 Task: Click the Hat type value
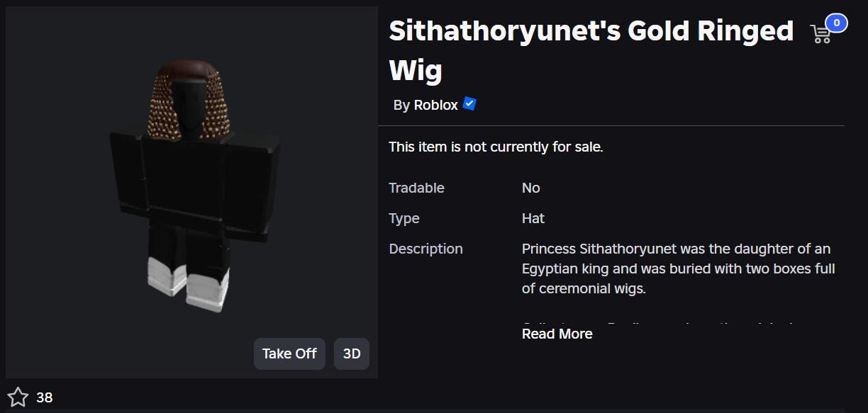click(x=533, y=218)
